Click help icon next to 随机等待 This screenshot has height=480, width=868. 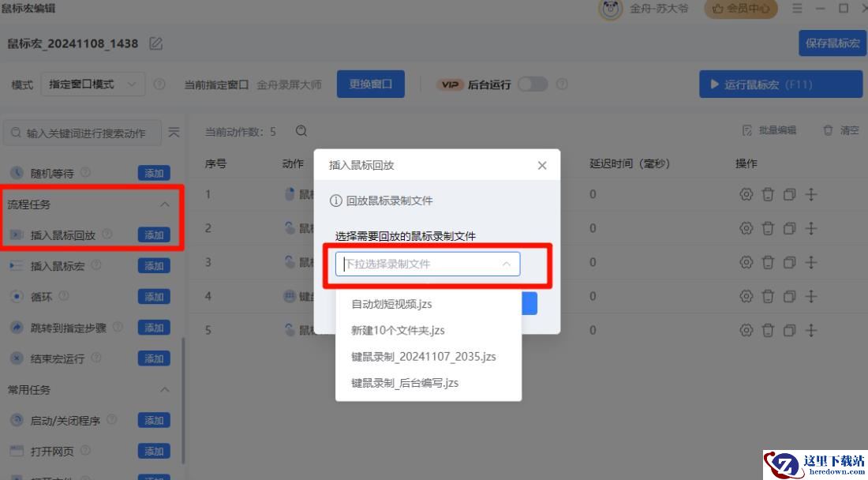85,172
